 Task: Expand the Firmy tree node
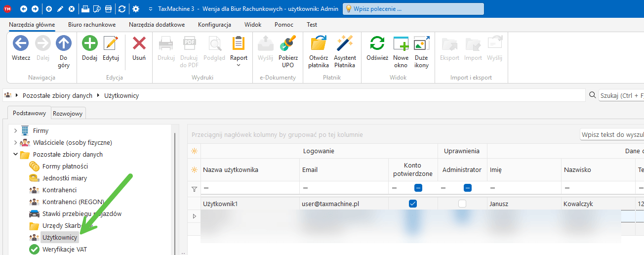[x=15, y=131]
